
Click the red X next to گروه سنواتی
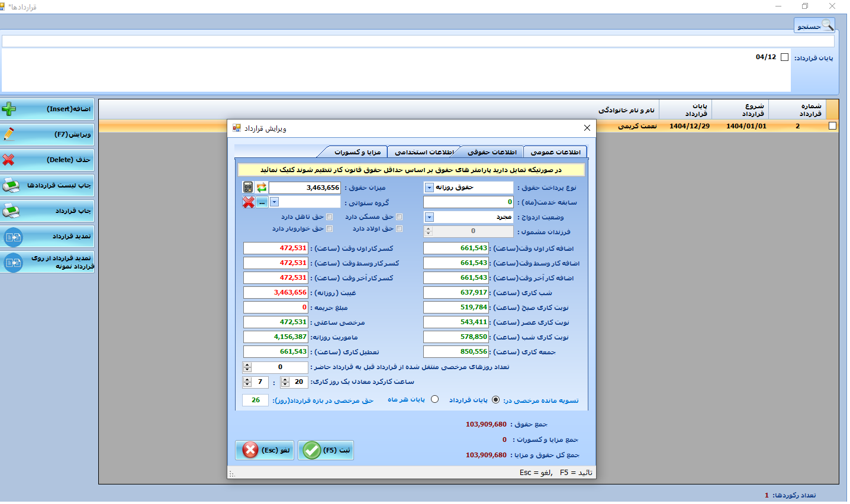click(249, 202)
